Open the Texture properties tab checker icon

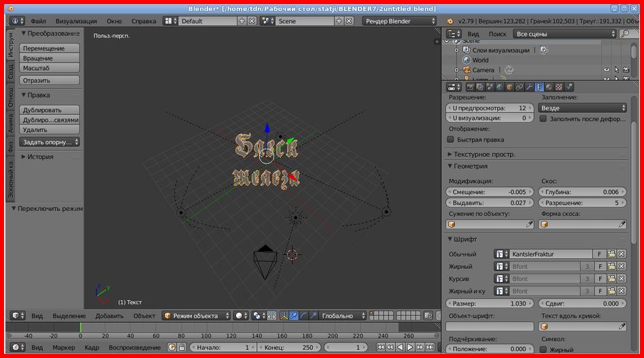pos(559,87)
